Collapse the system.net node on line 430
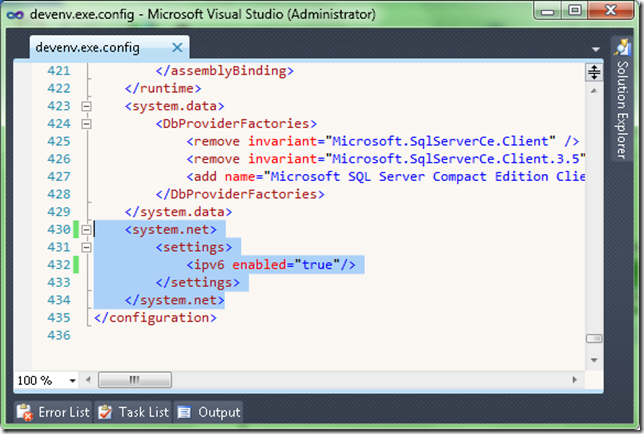 [86, 230]
